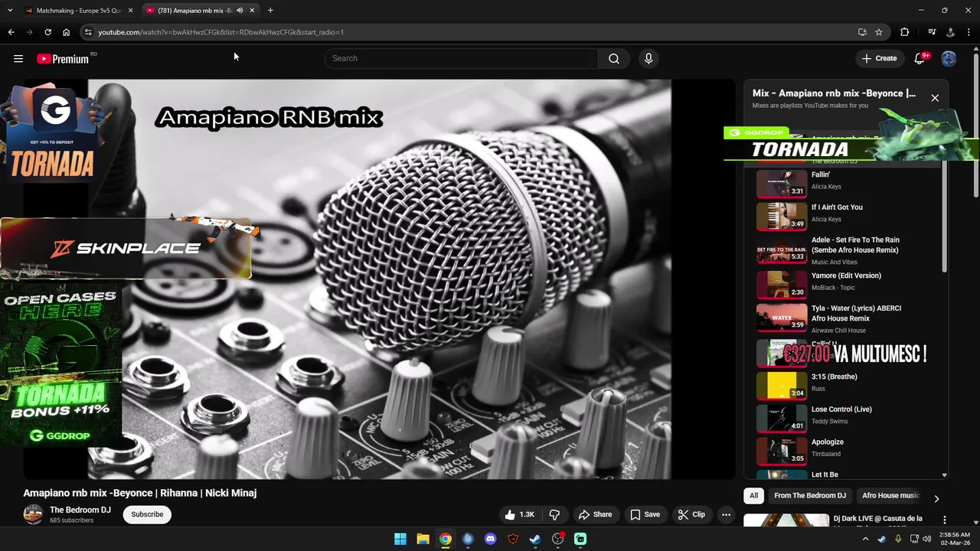Open Chrome three-dot menu

[x=969, y=32]
